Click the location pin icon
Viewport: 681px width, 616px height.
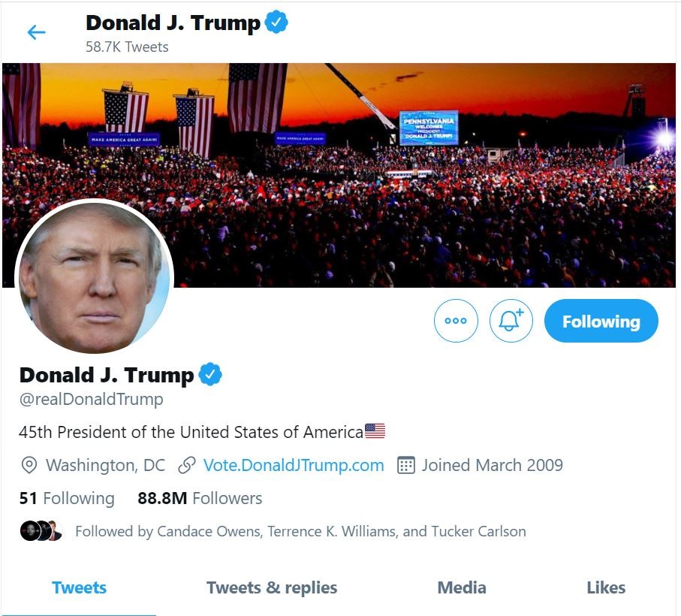(29, 465)
